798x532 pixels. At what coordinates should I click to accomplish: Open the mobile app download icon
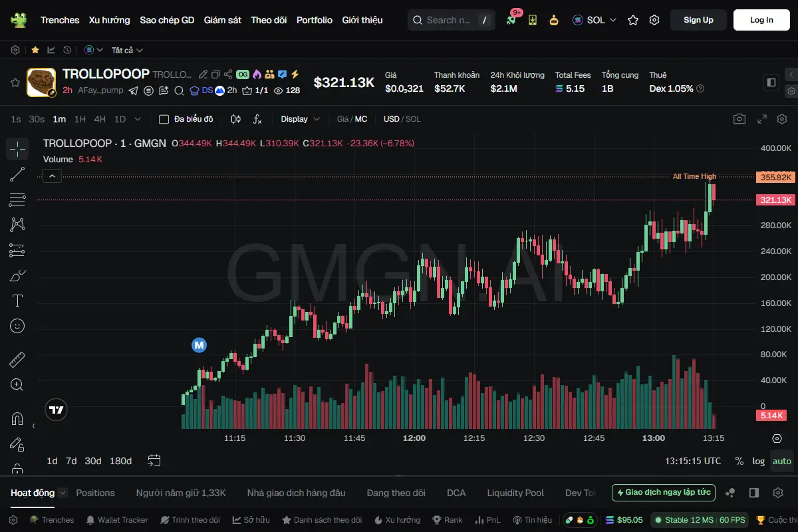click(533, 20)
